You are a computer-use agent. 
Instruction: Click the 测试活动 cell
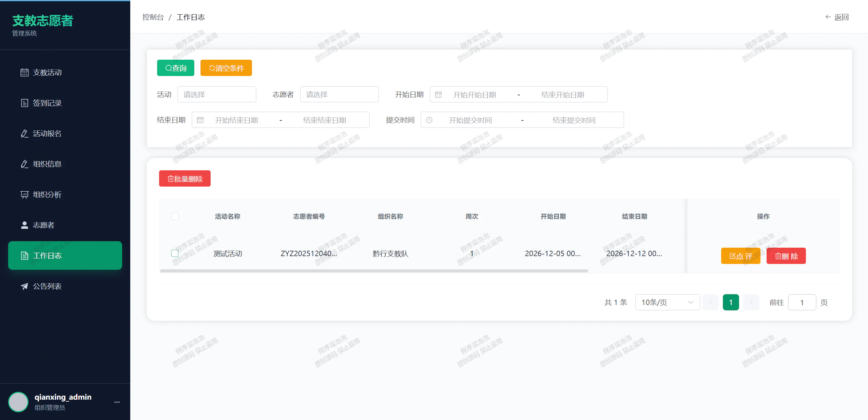click(x=228, y=253)
